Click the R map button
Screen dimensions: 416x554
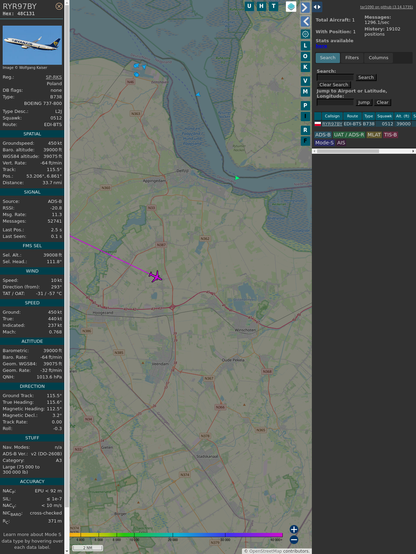[305, 130]
